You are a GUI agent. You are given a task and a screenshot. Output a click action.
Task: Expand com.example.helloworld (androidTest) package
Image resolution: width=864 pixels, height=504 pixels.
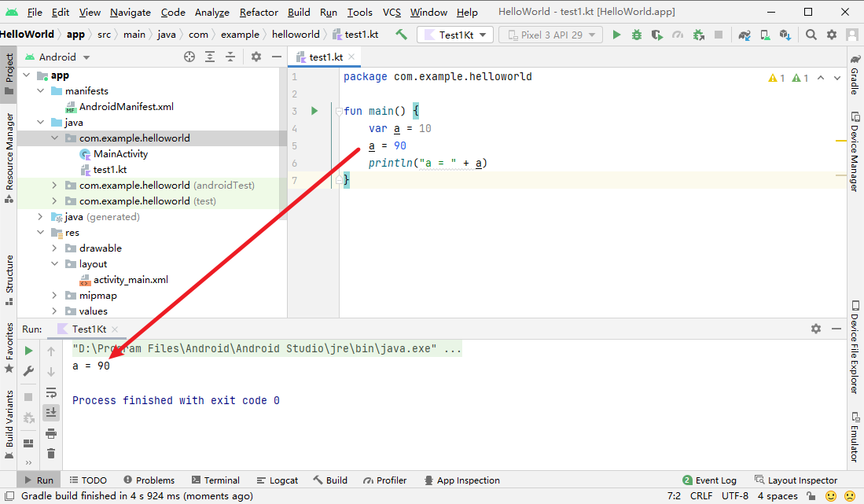click(54, 185)
